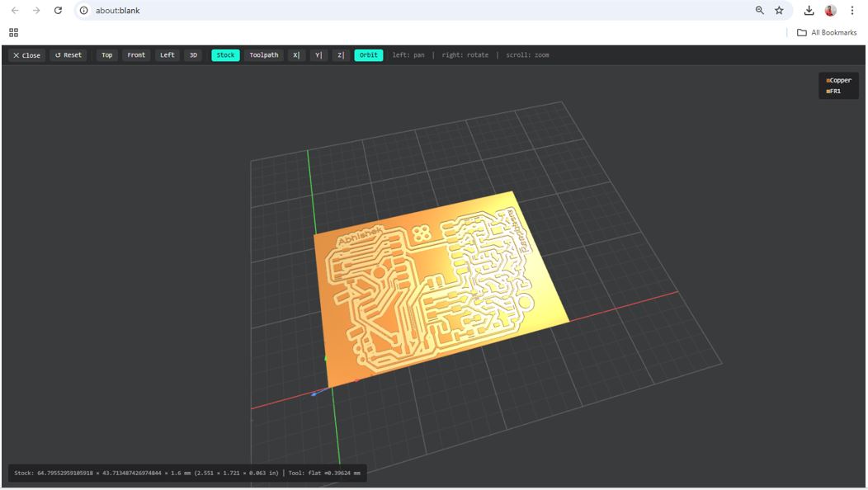
Task: Toggle Orbit mode
Action: point(369,55)
